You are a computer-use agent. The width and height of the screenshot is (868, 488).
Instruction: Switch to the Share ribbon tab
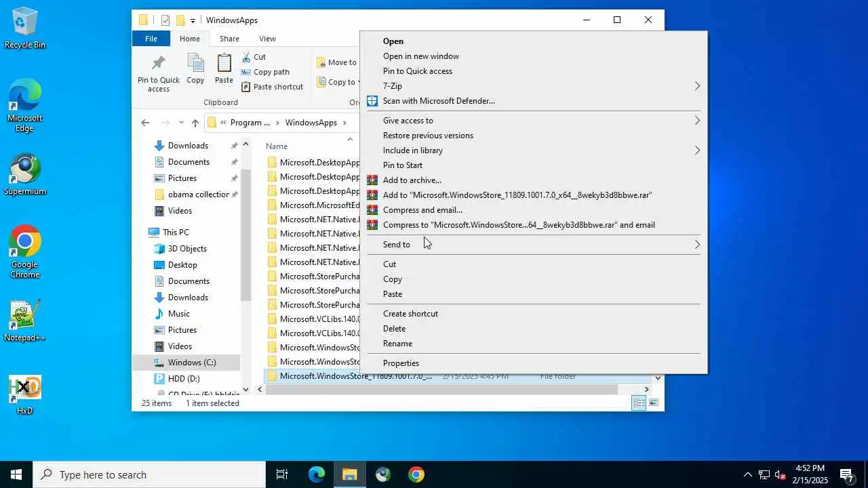coord(229,39)
